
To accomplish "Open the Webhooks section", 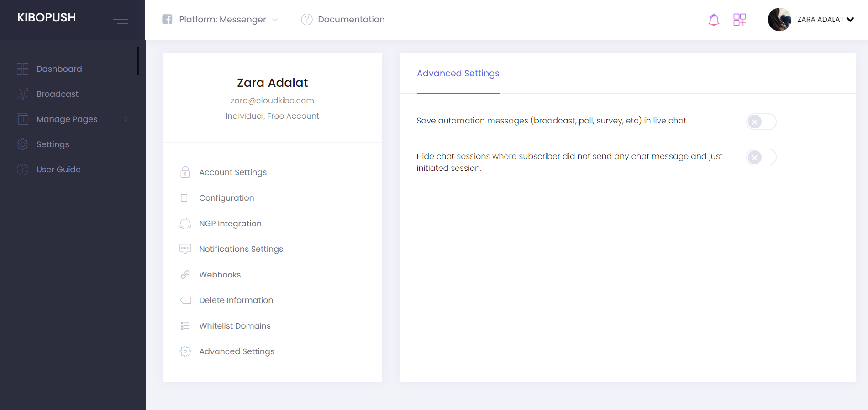I will click(220, 275).
